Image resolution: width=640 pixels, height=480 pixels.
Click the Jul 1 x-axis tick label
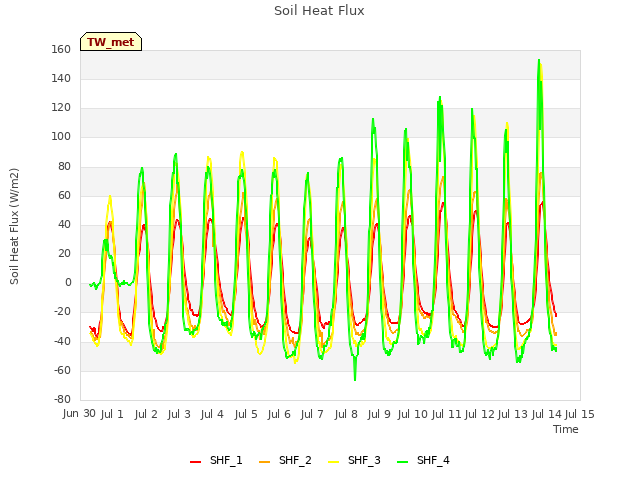(x=112, y=414)
